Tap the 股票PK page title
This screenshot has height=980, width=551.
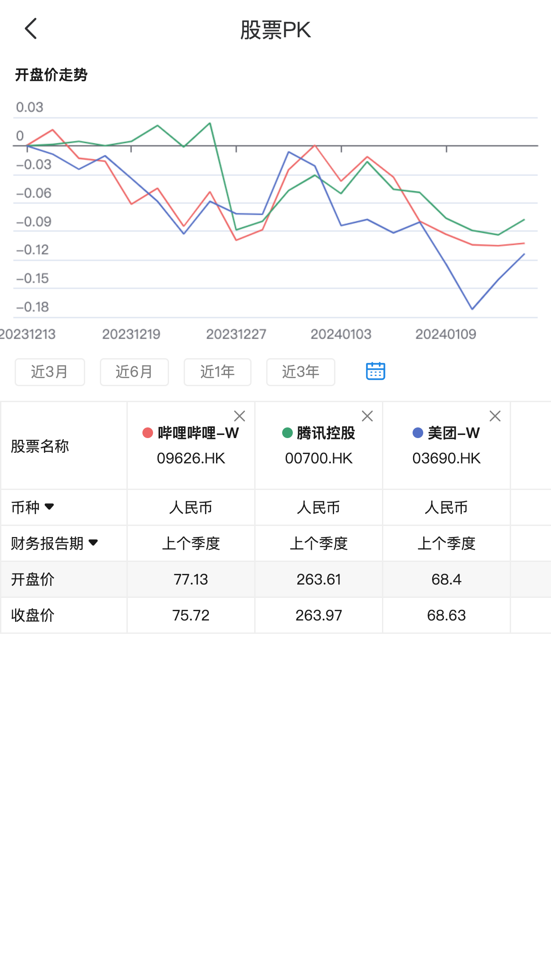[x=275, y=30]
